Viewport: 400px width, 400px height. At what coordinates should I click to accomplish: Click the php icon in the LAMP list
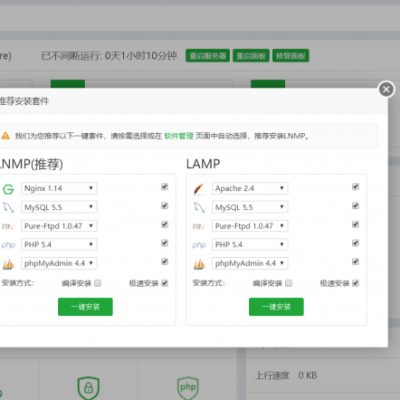[x=199, y=245]
